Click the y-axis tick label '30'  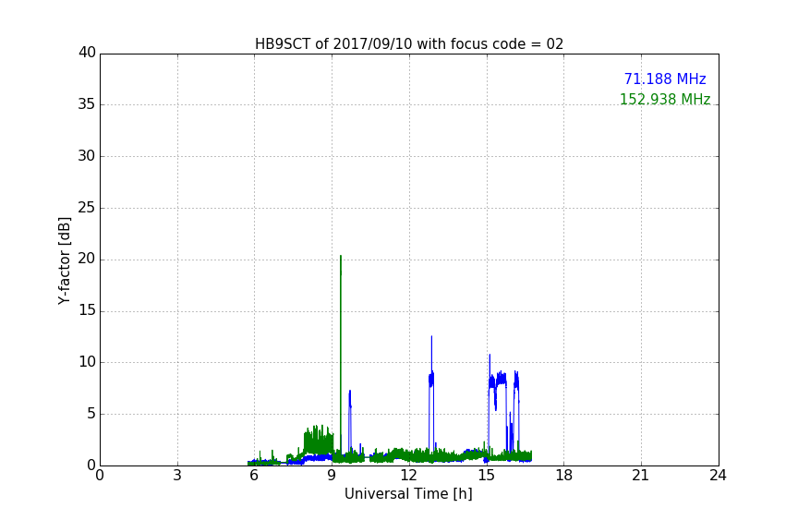[87, 156]
